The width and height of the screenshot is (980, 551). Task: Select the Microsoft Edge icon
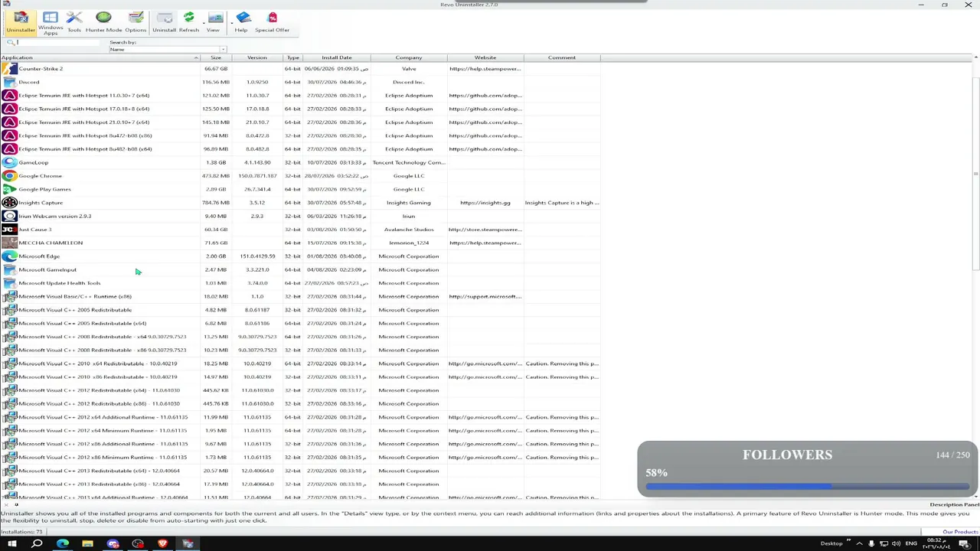point(9,256)
